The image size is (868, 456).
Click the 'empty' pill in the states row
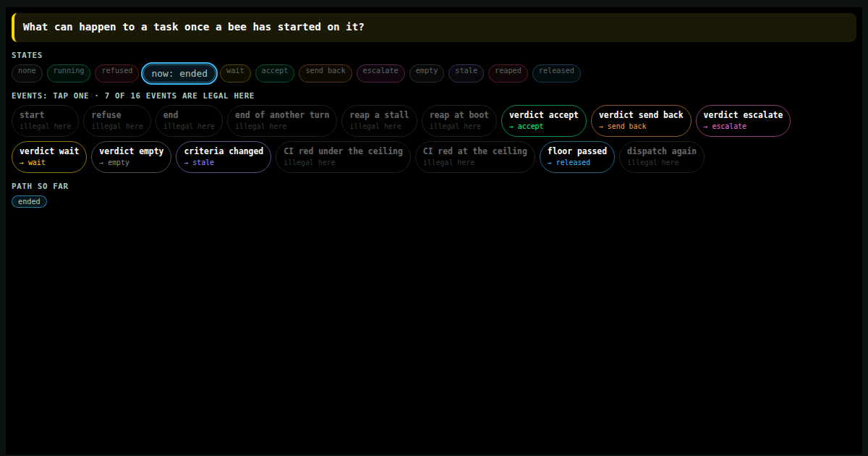pyautogui.click(x=427, y=73)
